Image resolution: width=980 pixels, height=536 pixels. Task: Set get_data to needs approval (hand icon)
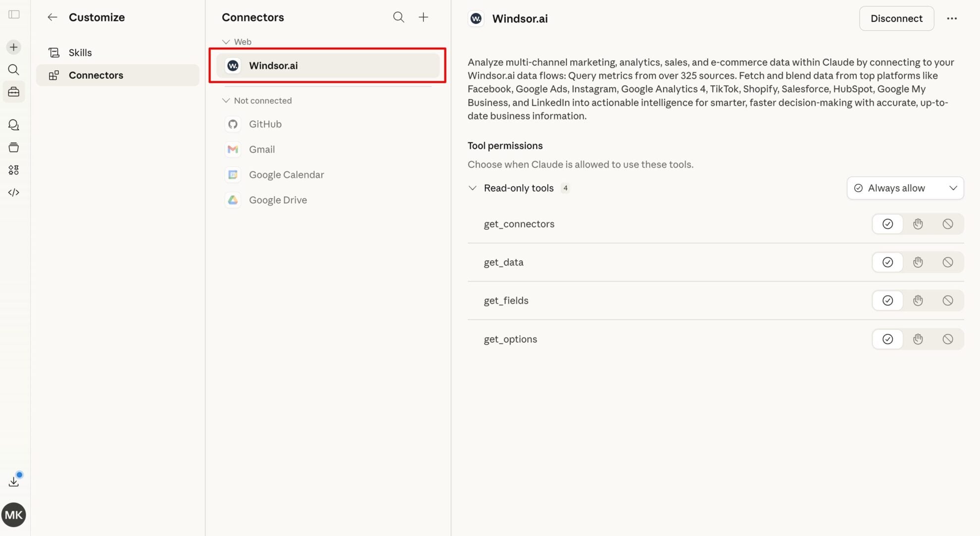[x=918, y=262]
